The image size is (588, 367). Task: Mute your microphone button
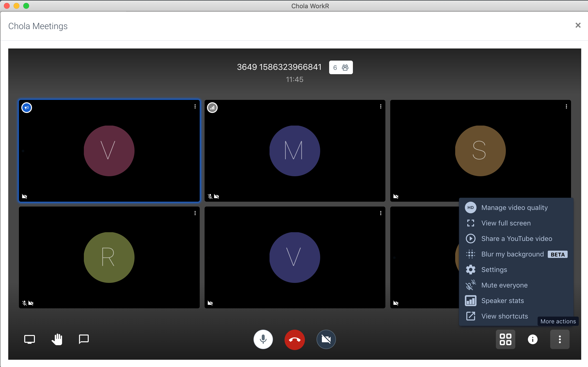[263, 339]
